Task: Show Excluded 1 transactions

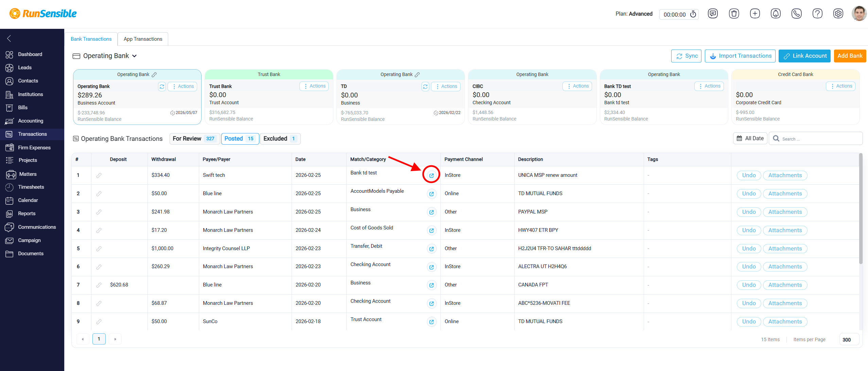Action: [x=280, y=138]
